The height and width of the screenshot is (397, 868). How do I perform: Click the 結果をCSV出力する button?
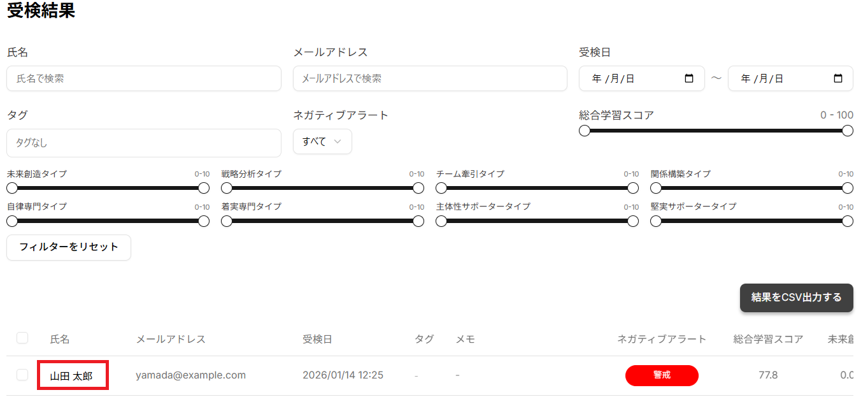(x=796, y=298)
